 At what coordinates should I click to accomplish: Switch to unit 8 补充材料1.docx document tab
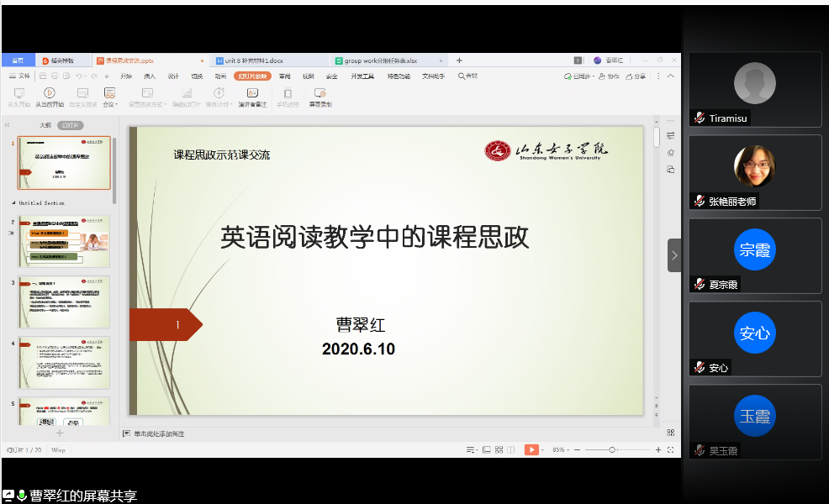[253, 60]
